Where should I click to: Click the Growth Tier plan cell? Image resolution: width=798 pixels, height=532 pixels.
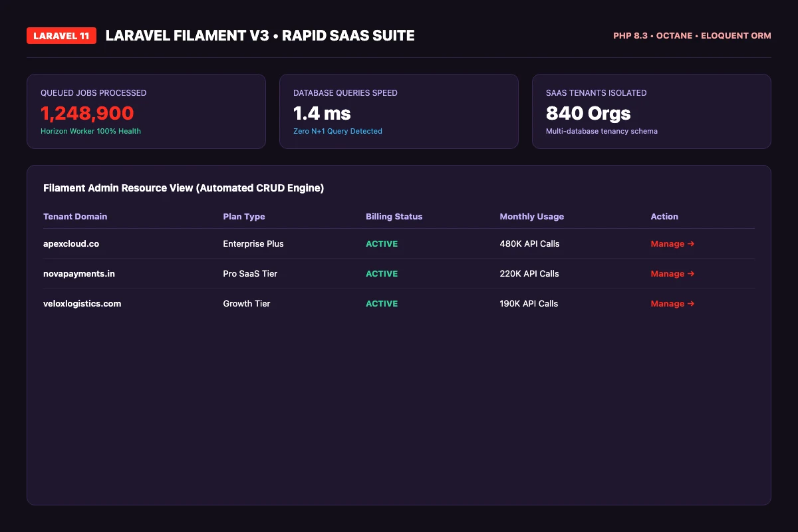pos(247,304)
